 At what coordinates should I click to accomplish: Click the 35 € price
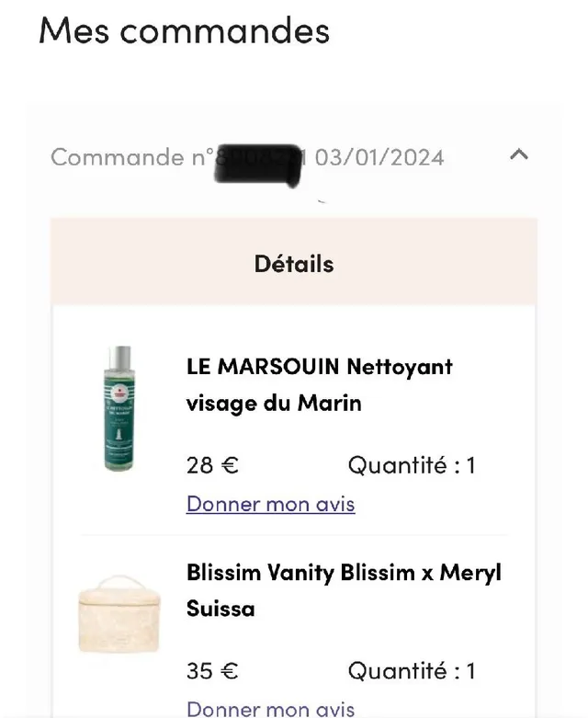(212, 671)
